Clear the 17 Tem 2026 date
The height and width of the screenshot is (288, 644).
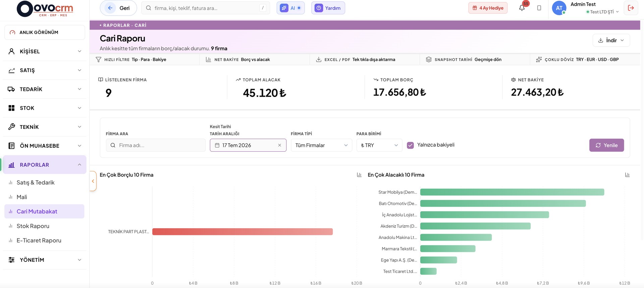pyautogui.click(x=279, y=145)
